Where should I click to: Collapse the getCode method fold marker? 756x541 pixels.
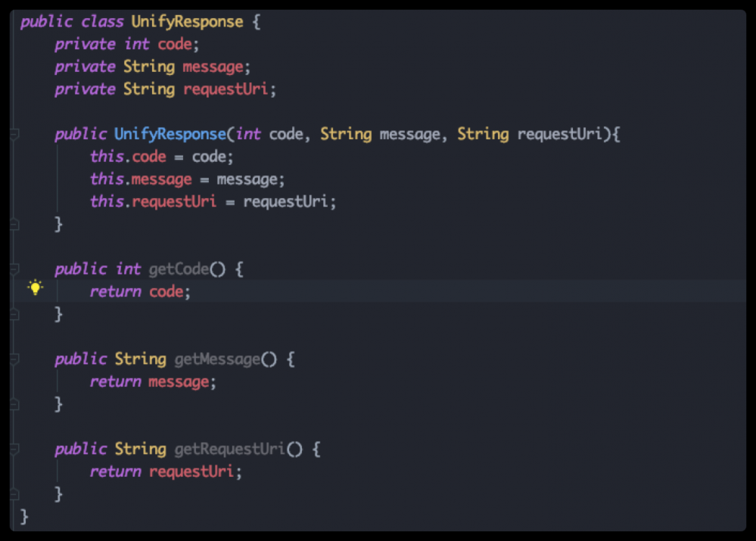tap(14, 269)
